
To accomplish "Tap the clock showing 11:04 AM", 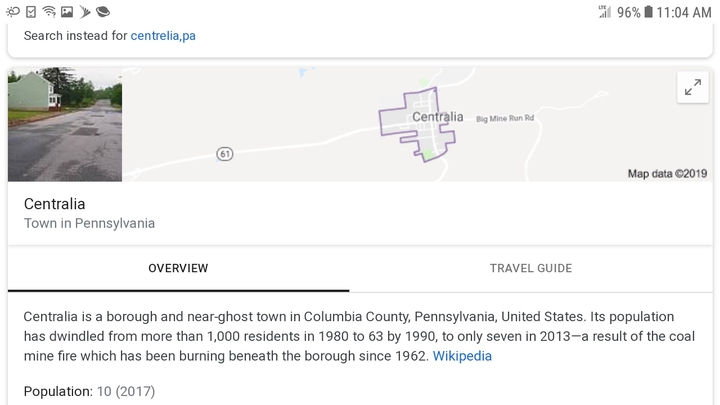I will (684, 12).
